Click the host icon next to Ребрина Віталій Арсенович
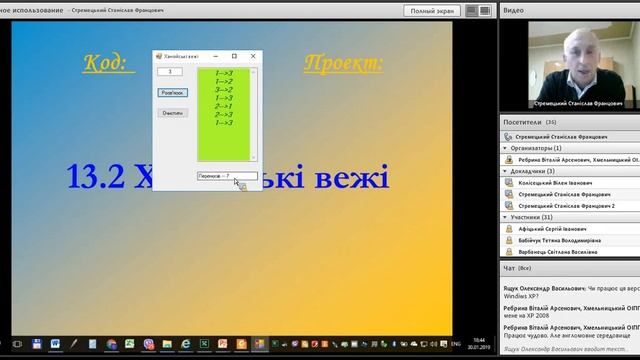640x360 pixels. (x=509, y=160)
